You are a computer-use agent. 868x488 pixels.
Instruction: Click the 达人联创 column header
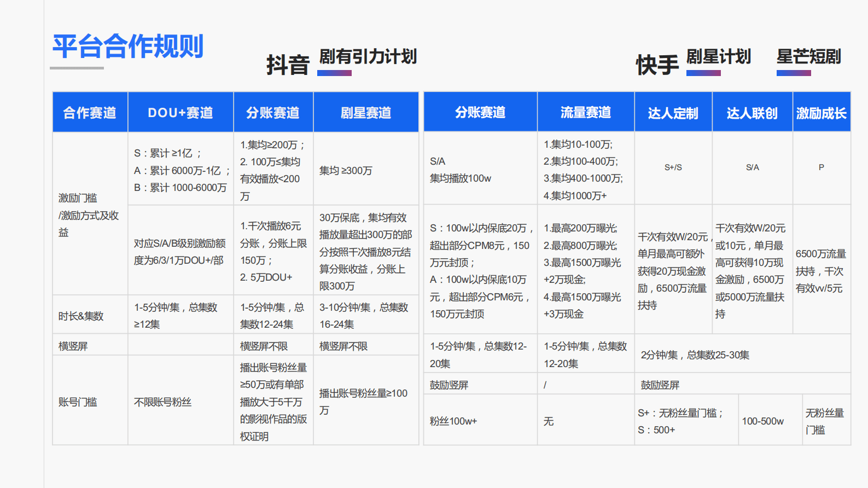(752, 112)
